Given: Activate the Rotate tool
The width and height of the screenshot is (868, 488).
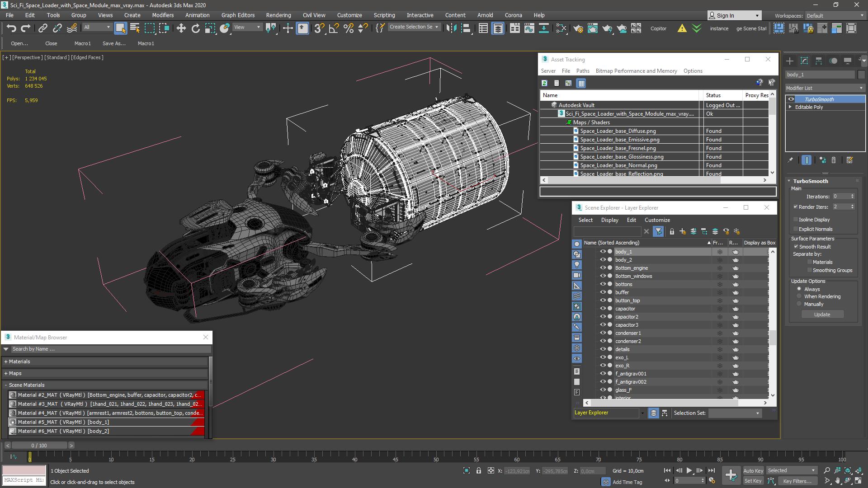Looking at the screenshot, I should (195, 28).
